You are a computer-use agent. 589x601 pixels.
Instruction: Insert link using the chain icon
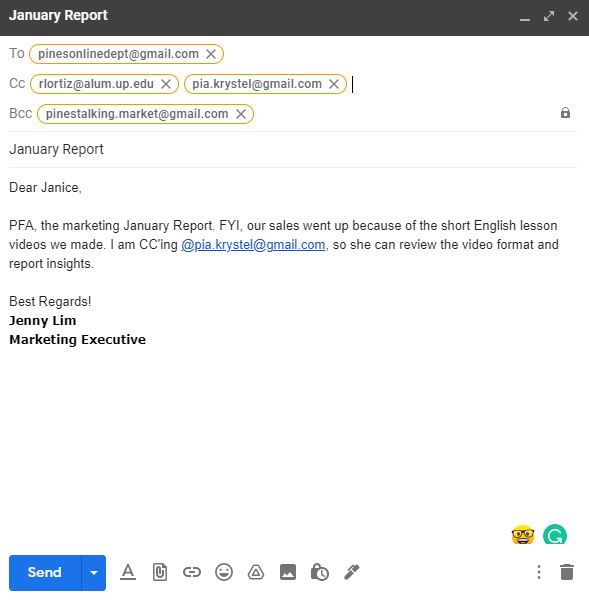coord(192,572)
